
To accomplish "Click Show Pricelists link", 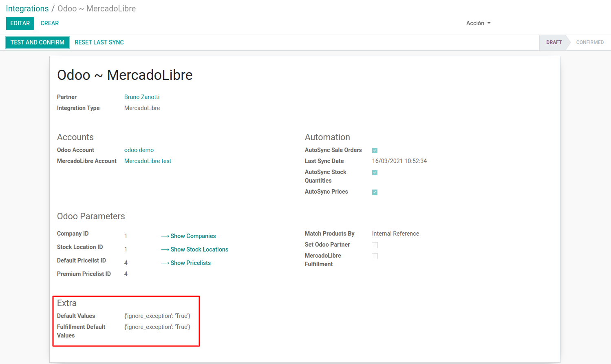I will click(186, 263).
